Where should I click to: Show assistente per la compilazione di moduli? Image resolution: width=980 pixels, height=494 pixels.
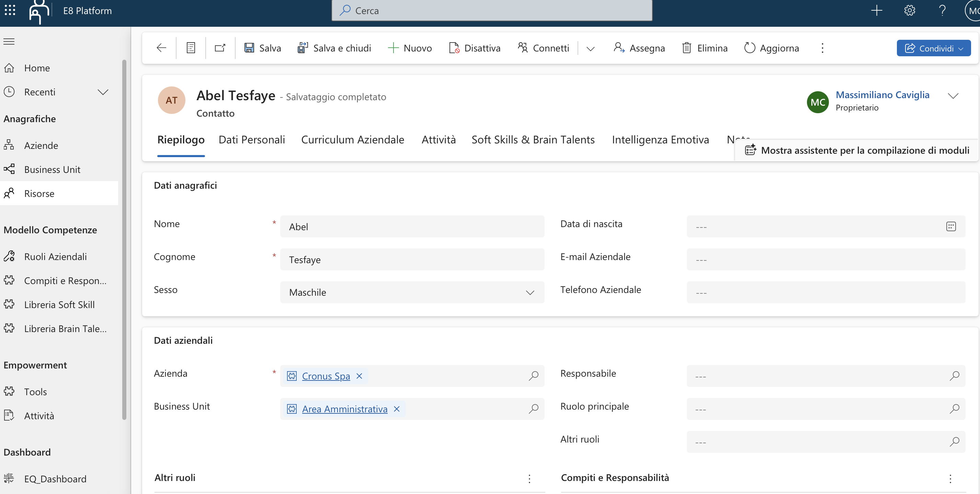(857, 150)
